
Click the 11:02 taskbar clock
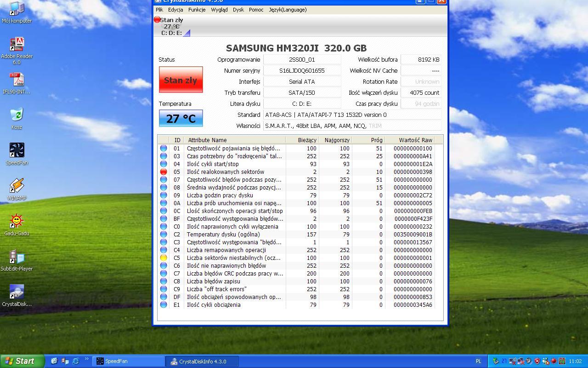tap(575, 361)
